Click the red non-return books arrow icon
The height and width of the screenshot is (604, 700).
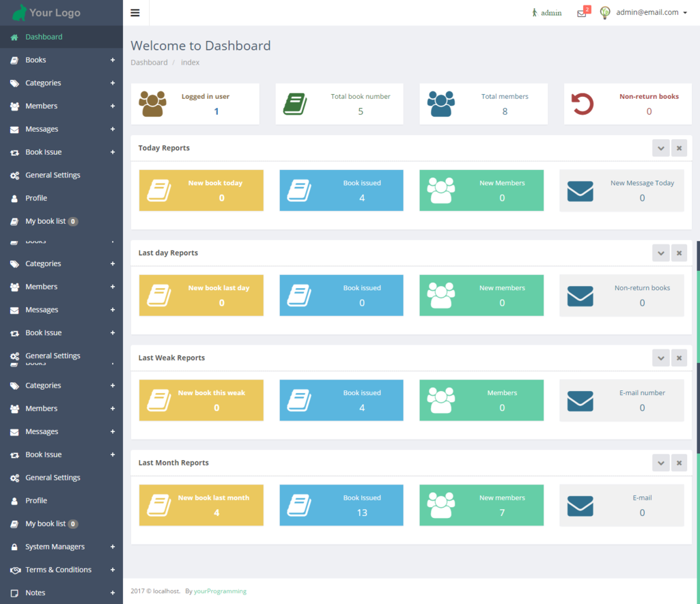583,104
